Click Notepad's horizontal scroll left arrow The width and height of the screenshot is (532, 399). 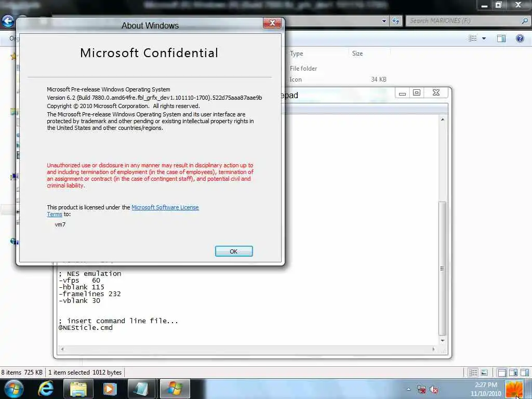tap(62, 349)
